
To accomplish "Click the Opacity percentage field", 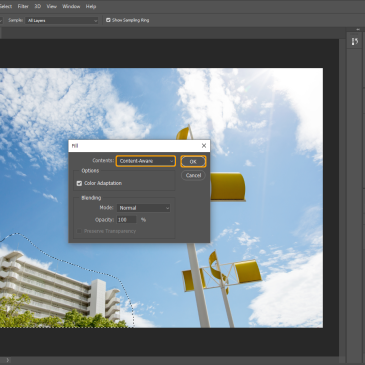I will (x=126, y=220).
